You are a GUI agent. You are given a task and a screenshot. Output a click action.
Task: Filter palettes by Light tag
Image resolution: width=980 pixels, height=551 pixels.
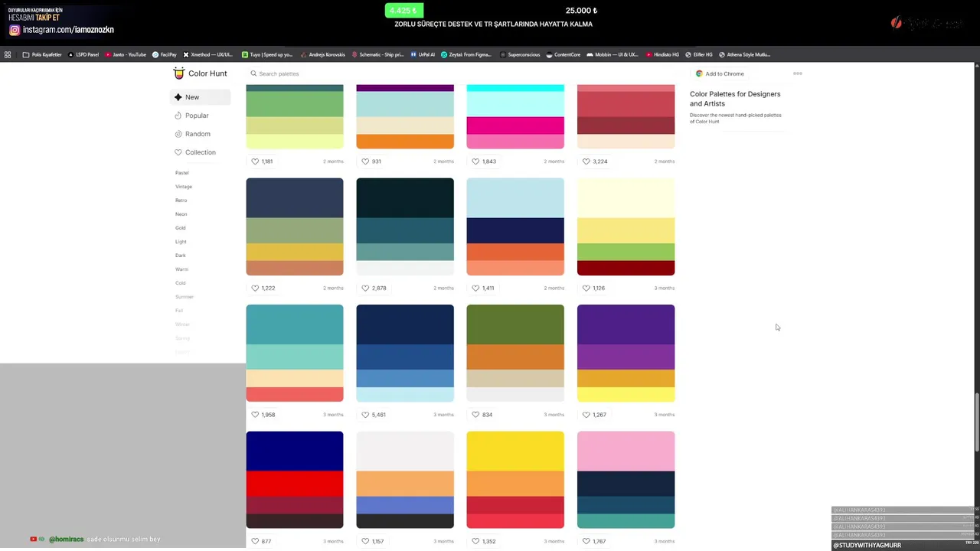181,242
